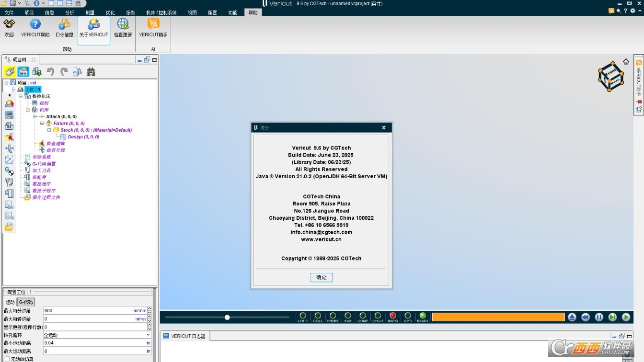
Task: Play the simulation to end
Action: 626,317
